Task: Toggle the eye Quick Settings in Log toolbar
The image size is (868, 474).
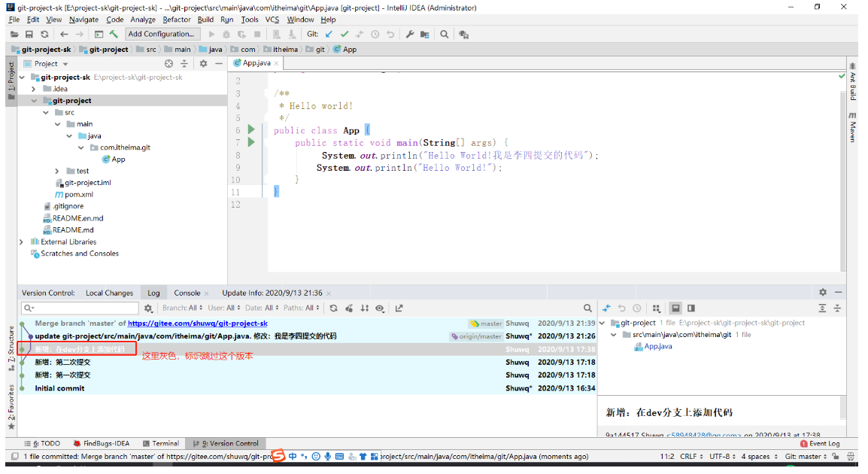Action: pos(380,308)
